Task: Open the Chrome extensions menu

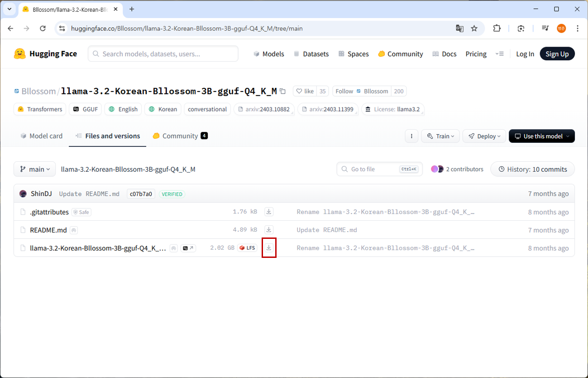Action: (x=497, y=28)
